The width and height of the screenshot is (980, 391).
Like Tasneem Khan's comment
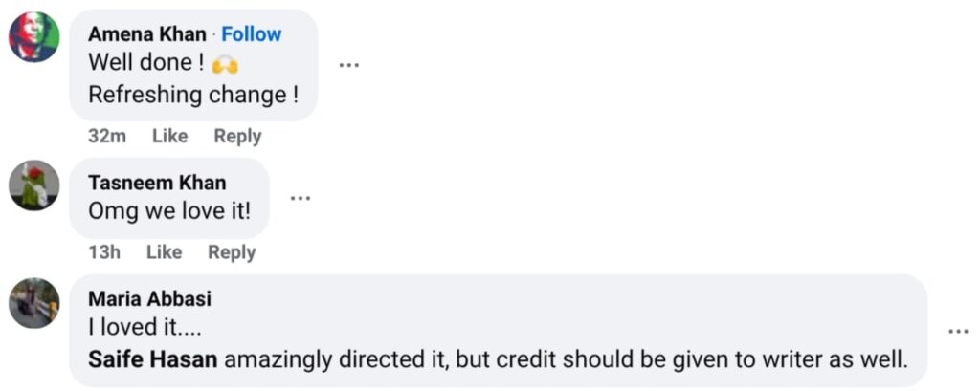(x=164, y=252)
